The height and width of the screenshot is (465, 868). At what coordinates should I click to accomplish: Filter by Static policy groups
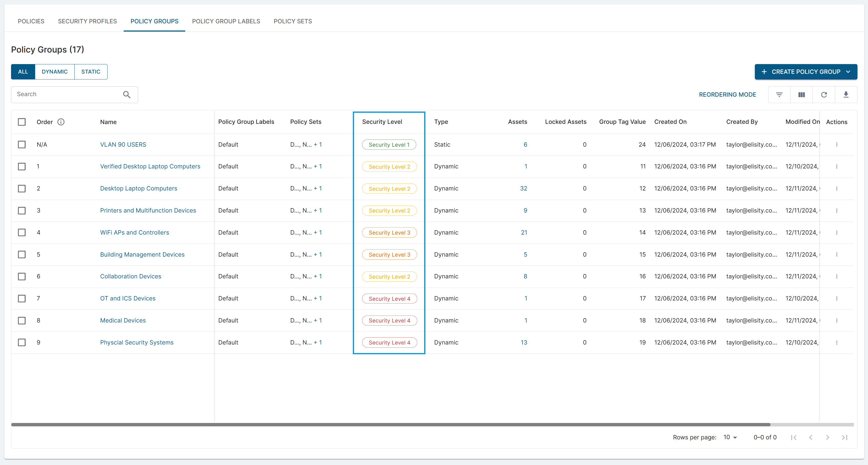pyautogui.click(x=91, y=72)
